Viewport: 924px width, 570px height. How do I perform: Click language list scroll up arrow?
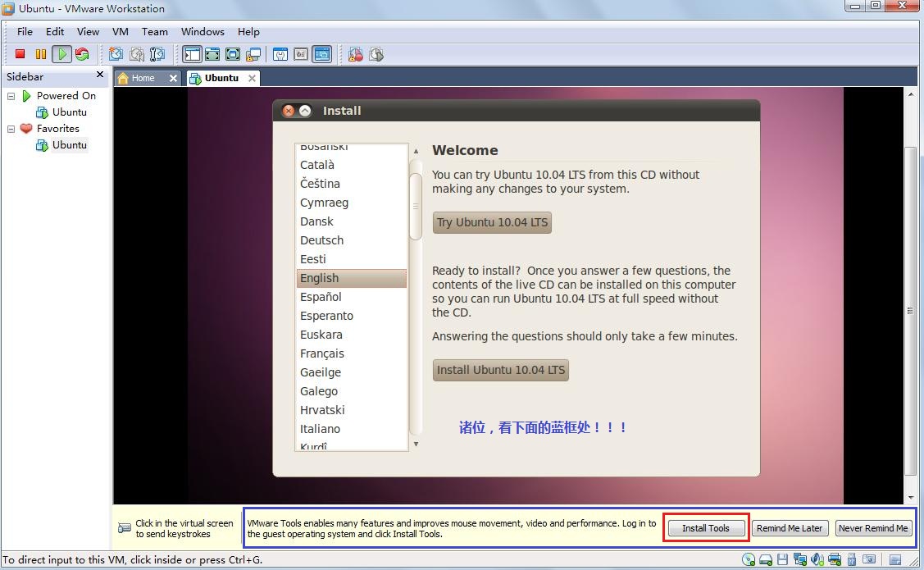click(416, 151)
